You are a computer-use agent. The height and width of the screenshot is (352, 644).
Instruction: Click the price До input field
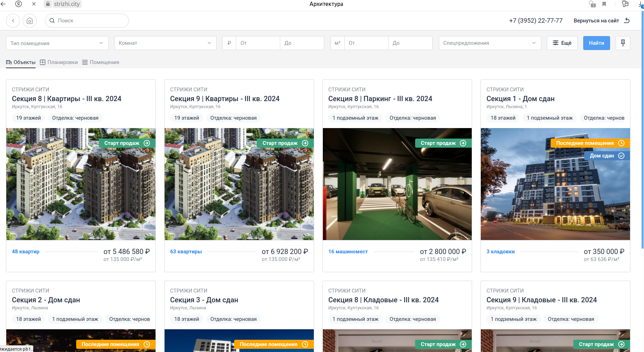pyautogui.click(x=302, y=43)
